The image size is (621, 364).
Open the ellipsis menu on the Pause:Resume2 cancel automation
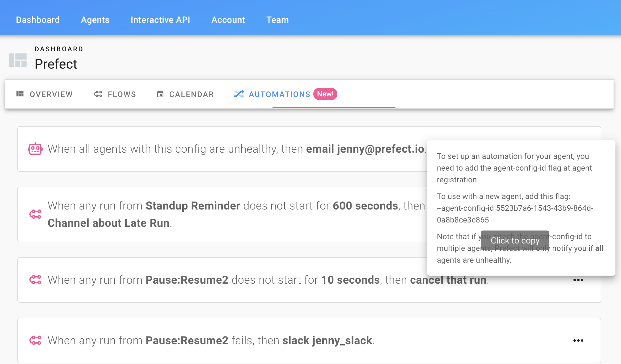pos(578,280)
